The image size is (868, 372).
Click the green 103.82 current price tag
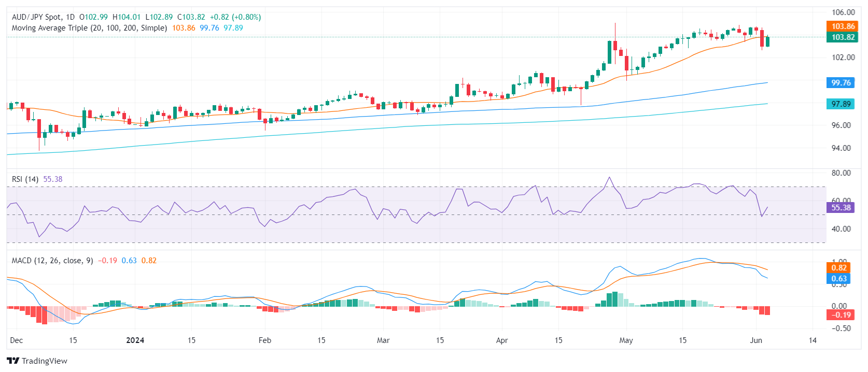point(843,37)
